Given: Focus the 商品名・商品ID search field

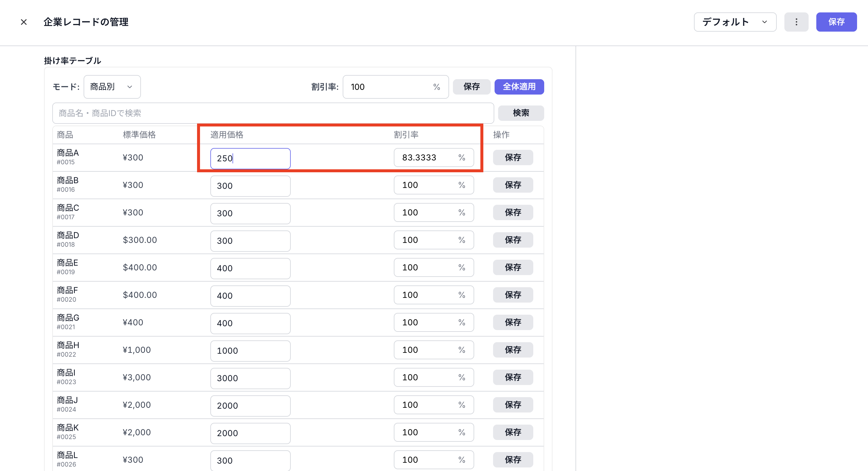Looking at the screenshot, I should coord(273,113).
